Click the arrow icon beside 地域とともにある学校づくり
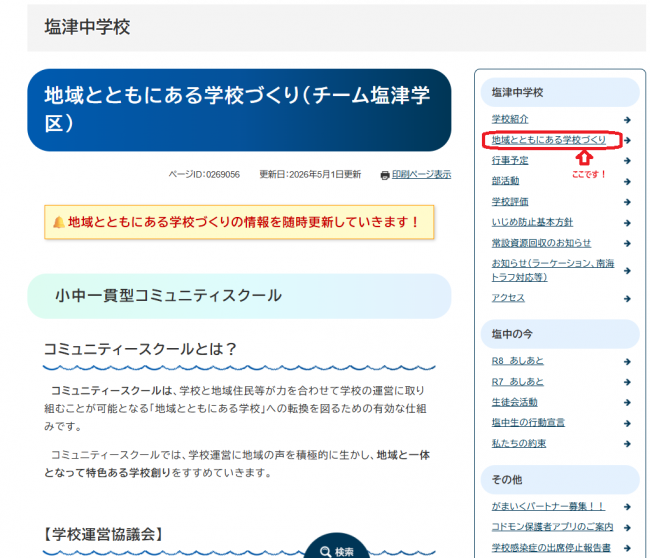Image resolution: width=650 pixels, height=558 pixels. (x=627, y=140)
